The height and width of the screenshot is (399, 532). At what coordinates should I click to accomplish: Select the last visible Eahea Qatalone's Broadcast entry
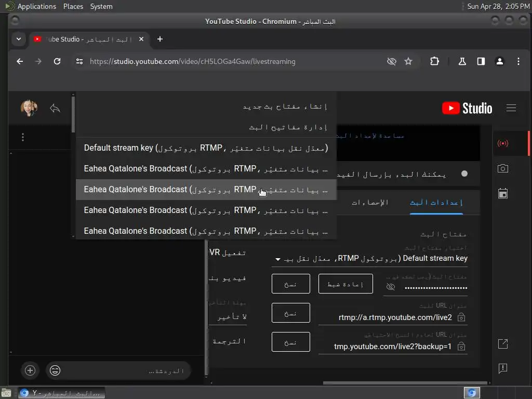[x=206, y=231]
